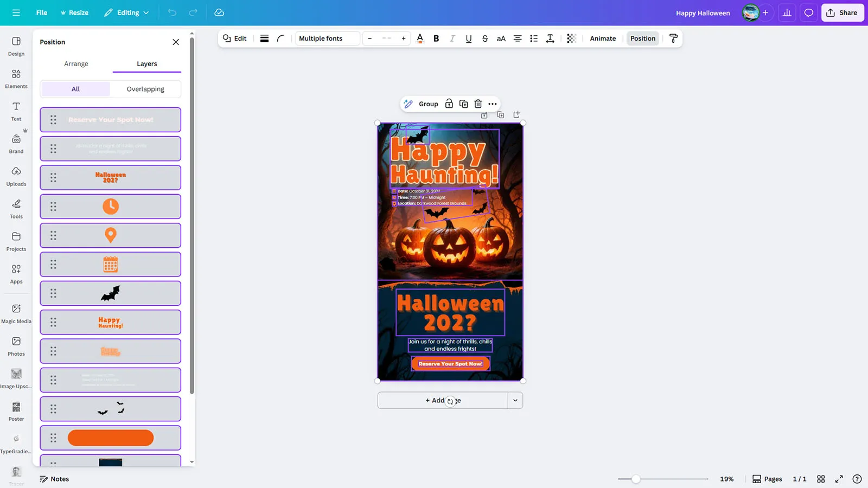Open the Magic Media app in sidebar
Screen dimensions: 868x488
[16, 313]
